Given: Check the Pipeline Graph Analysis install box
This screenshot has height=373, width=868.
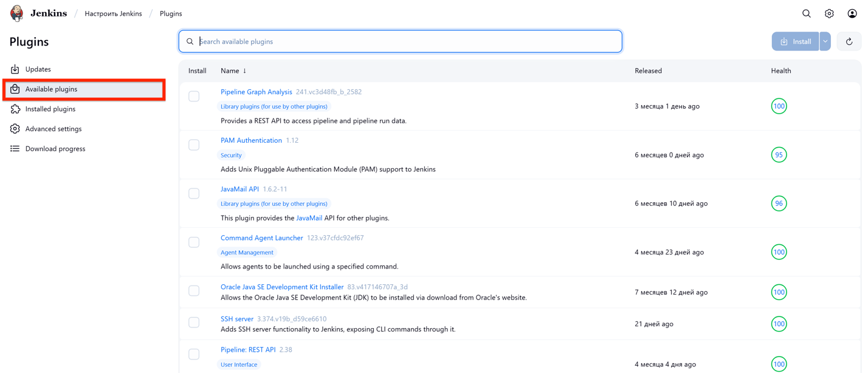Looking at the screenshot, I should pyautogui.click(x=194, y=96).
